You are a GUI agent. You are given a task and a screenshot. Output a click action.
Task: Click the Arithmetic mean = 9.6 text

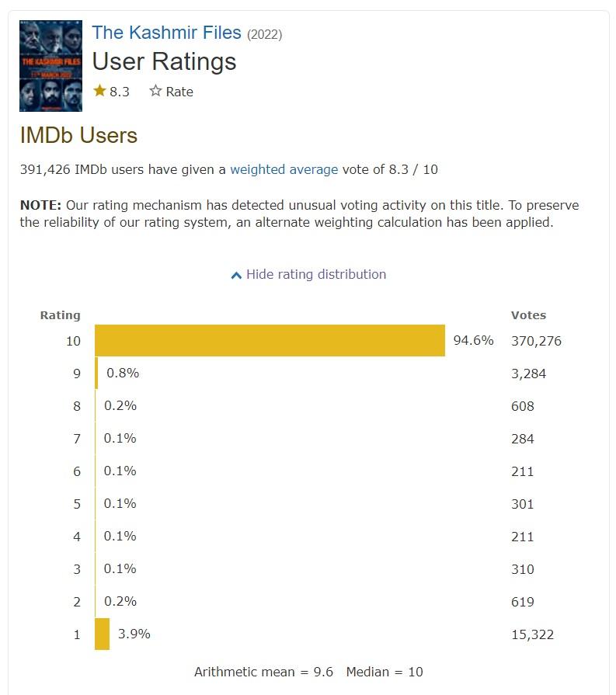click(x=263, y=672)
